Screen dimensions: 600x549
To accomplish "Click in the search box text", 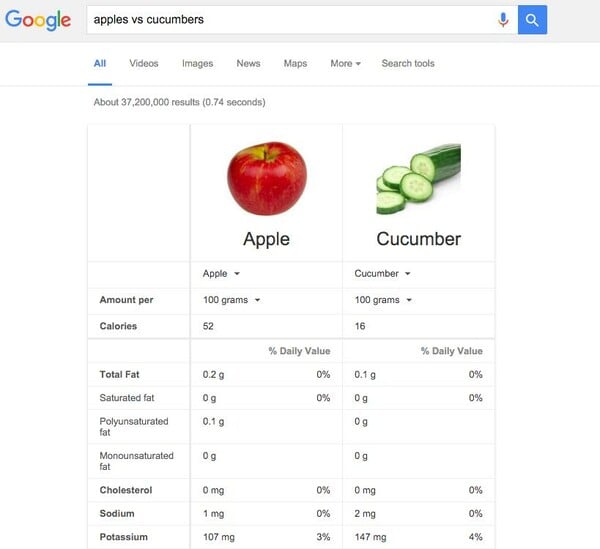I will click(x=149, y=20).
